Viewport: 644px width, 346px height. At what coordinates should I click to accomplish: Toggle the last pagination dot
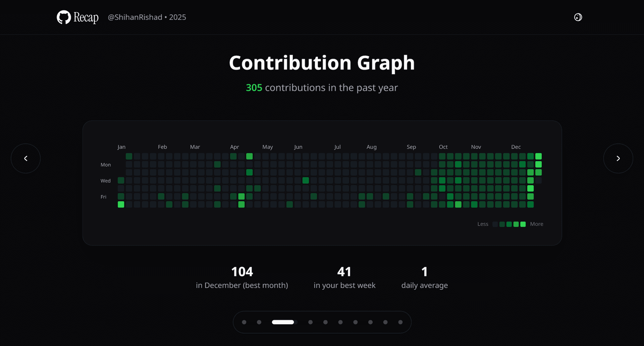[x=400, y=322]
